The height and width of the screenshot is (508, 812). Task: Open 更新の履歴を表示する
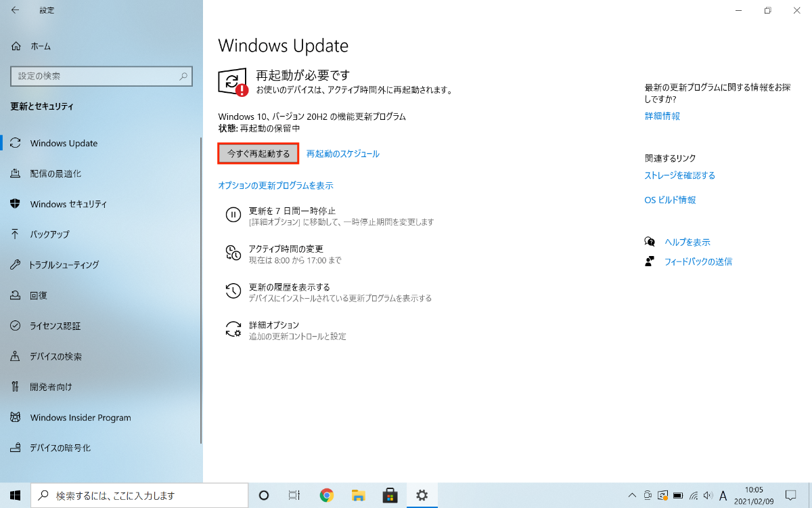pos(290,287)
